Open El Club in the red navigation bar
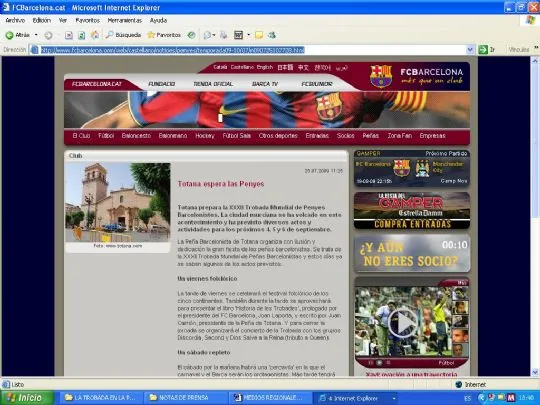 coord(81,136)
